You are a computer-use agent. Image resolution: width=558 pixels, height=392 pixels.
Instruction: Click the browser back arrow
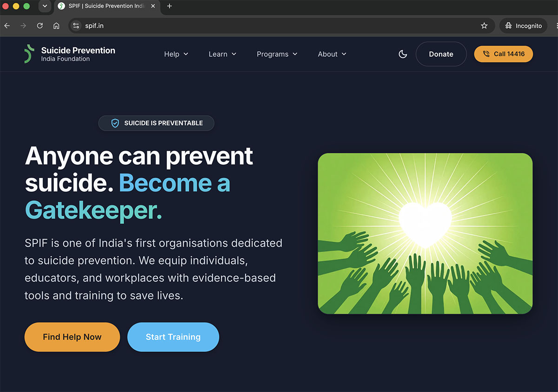(7, 26)
